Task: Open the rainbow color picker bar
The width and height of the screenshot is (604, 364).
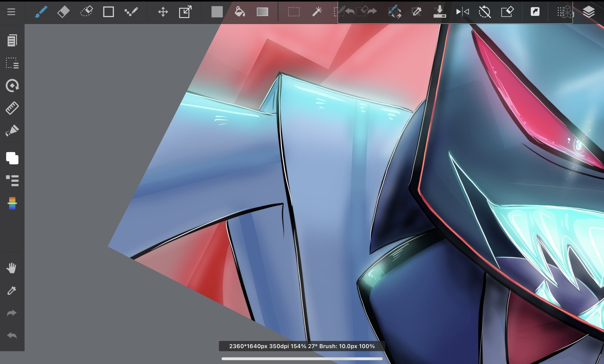Action: (12, 203)
